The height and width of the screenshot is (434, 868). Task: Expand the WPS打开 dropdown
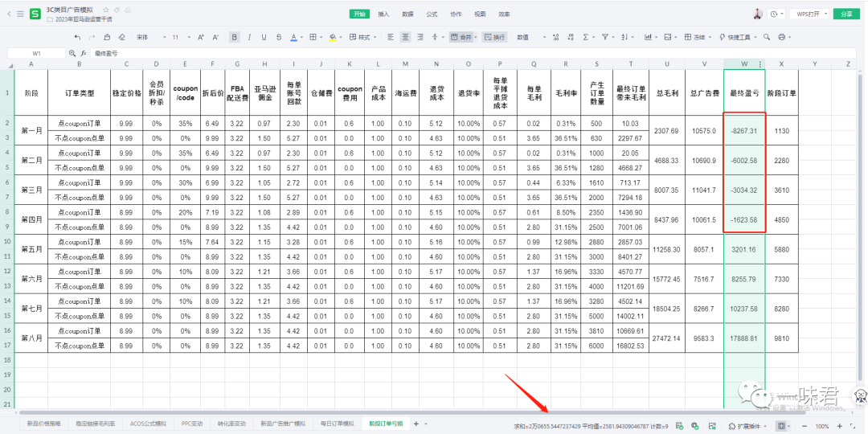808,14
